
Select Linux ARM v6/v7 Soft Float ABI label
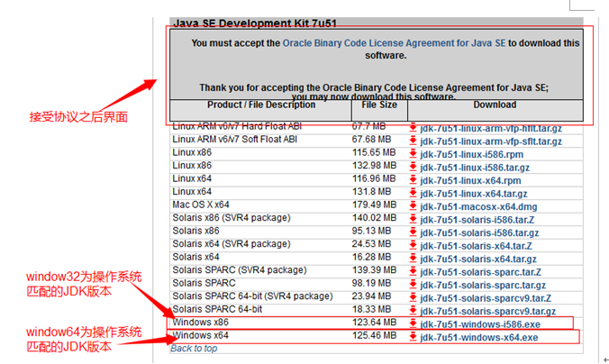point(234,140)
